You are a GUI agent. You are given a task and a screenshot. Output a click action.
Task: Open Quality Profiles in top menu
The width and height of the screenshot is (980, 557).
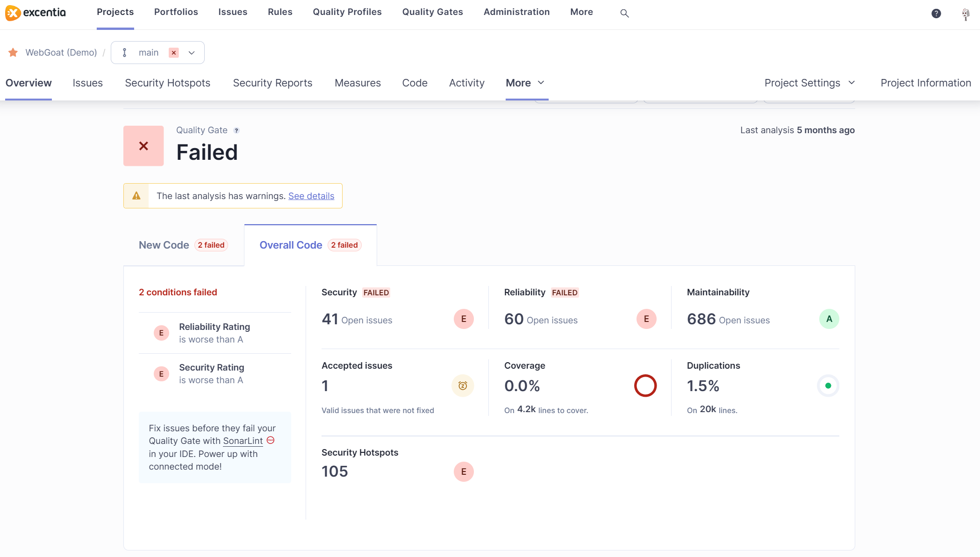click(x=347, y=12)
